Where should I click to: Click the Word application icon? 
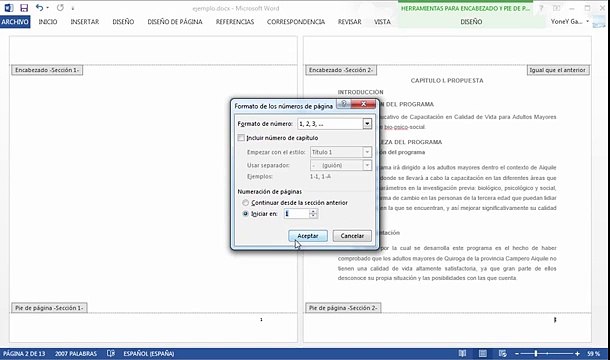8,8
